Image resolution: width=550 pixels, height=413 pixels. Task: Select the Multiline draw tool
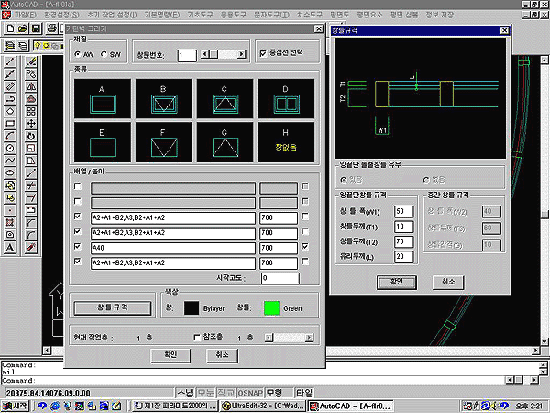click(10, 87)
